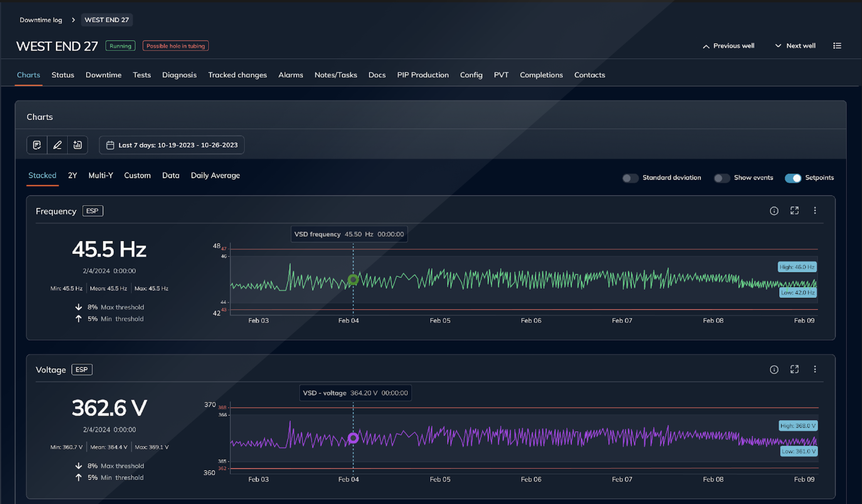The height and width of the screenshot is (504, 862).
Task: Open info icon on Frequency chart
Action: (x=774, y=211)
